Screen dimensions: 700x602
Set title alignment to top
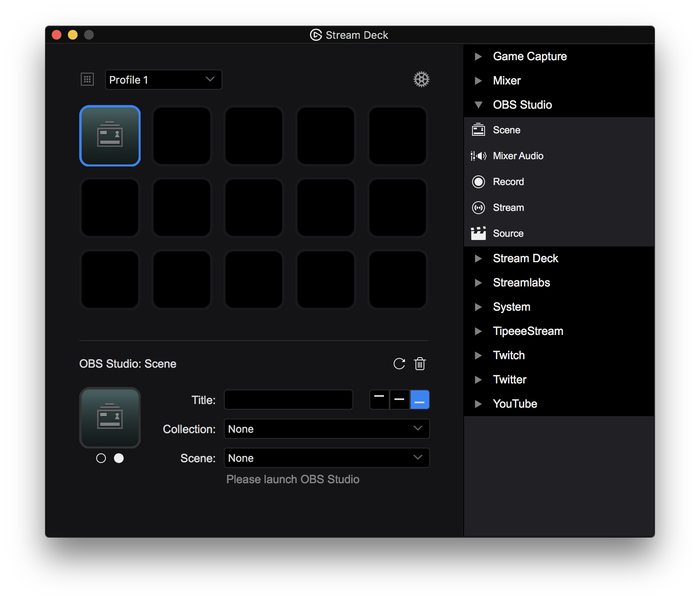[x=379, y=400]
